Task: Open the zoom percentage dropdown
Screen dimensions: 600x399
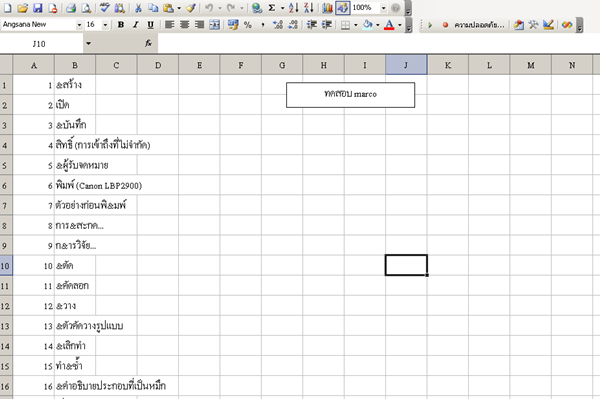Action: click(383, 8)
